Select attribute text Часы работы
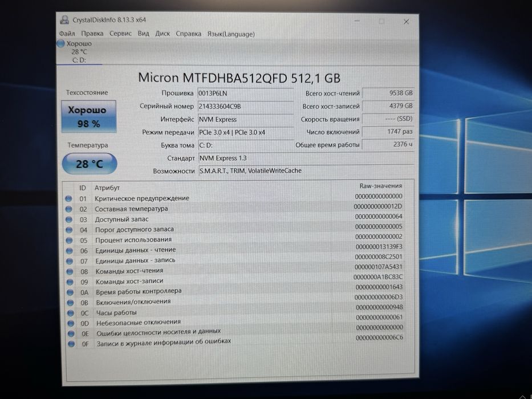The width and height of the screenshot is (532, 399). (116, 312)
